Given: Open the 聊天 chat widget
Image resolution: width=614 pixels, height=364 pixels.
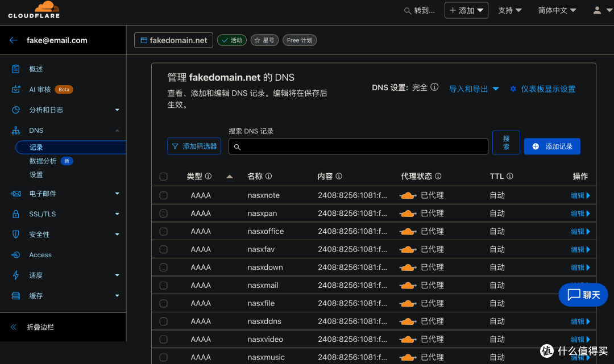Looking at the screenshot, I should tap(583, 295).
